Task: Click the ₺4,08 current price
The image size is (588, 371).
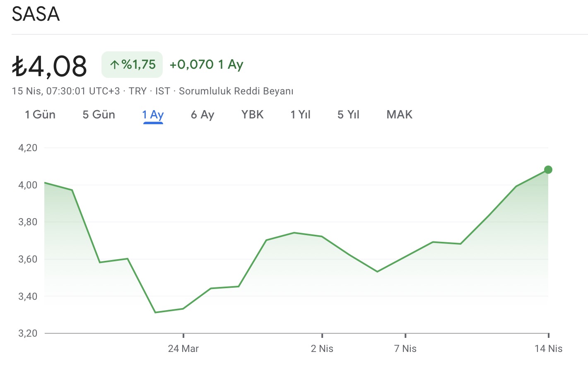Action: [49, 66]
